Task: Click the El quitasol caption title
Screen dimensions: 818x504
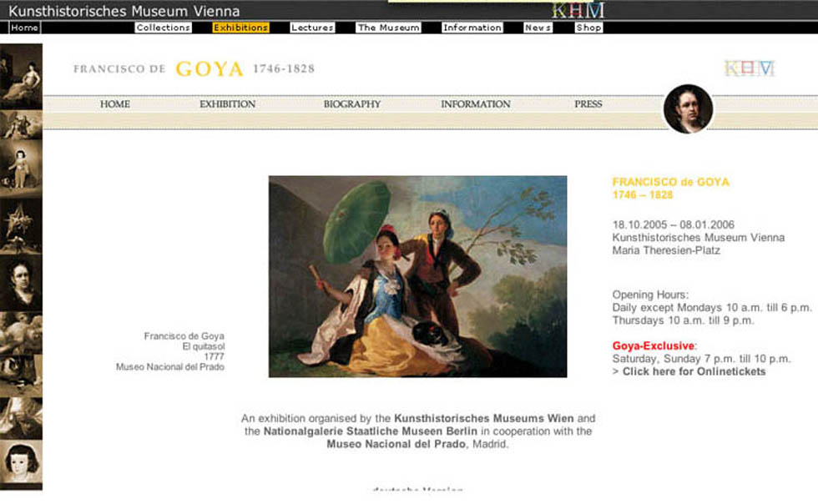Action: pyautogui.click(x=204, y=346)
